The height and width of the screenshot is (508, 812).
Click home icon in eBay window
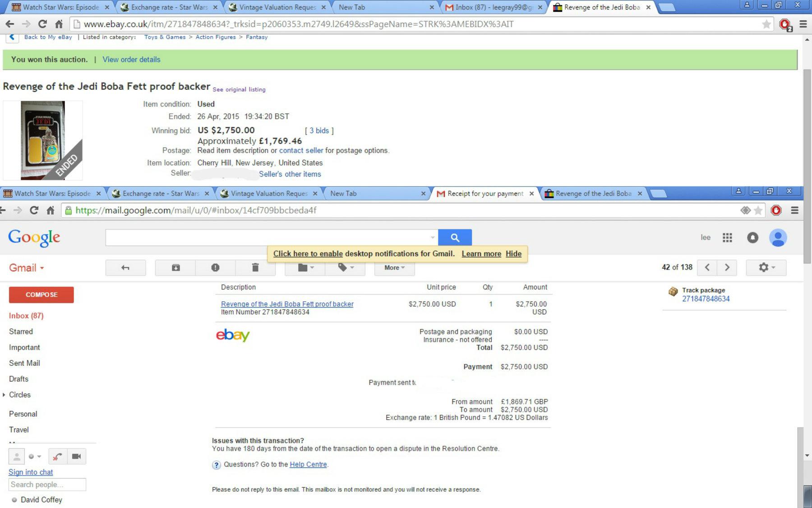pos(59,24)
